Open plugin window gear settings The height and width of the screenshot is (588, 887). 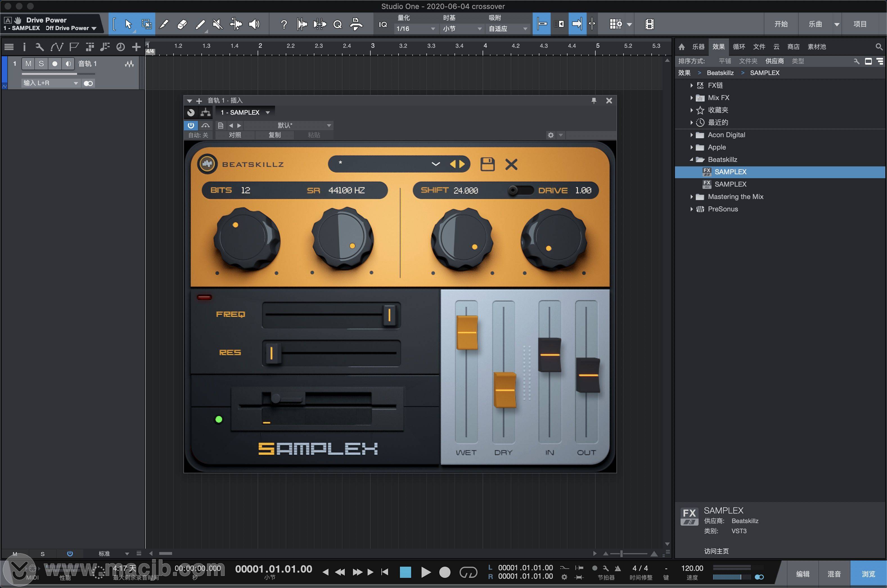click(550, 135)
